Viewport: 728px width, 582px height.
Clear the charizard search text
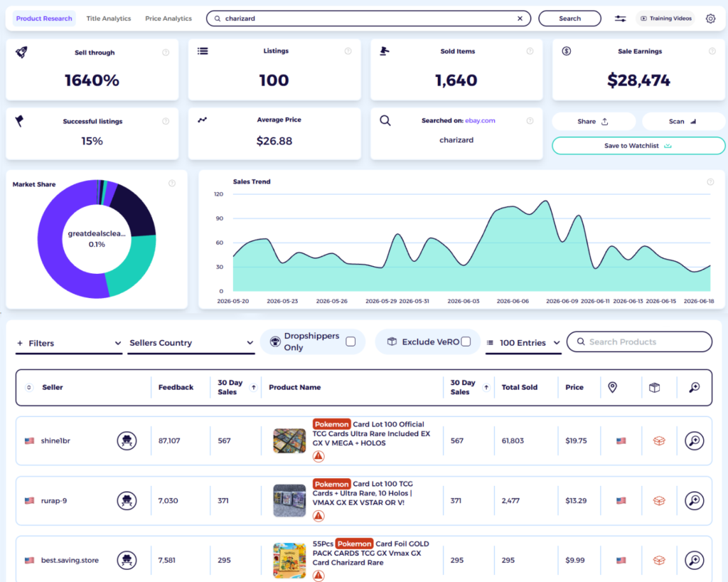(x=520, y=18)
